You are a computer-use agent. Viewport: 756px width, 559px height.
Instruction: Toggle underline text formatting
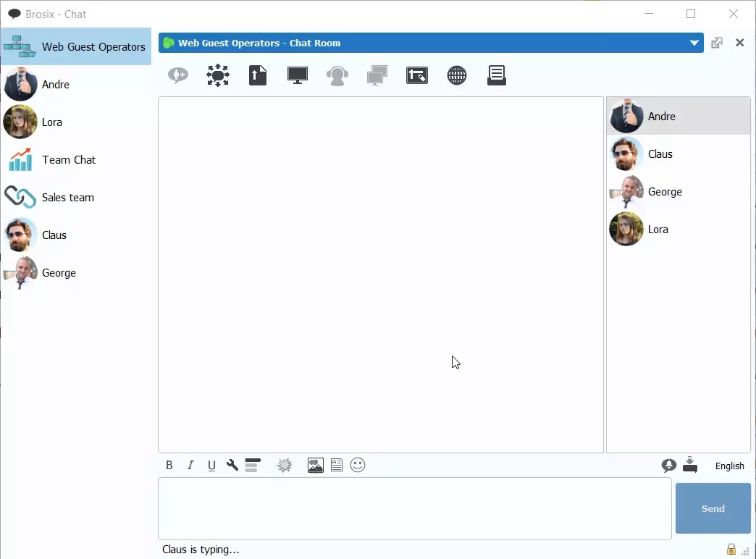[211, 466]
